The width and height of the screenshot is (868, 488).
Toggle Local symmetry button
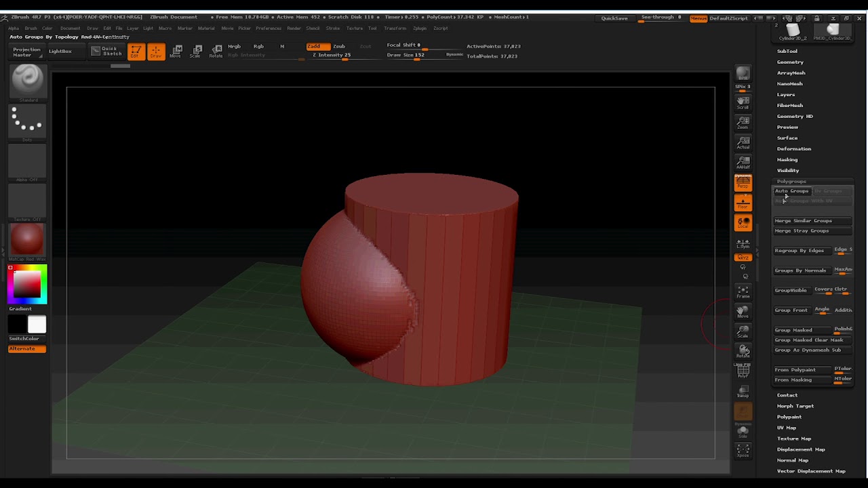pos(743,222)
